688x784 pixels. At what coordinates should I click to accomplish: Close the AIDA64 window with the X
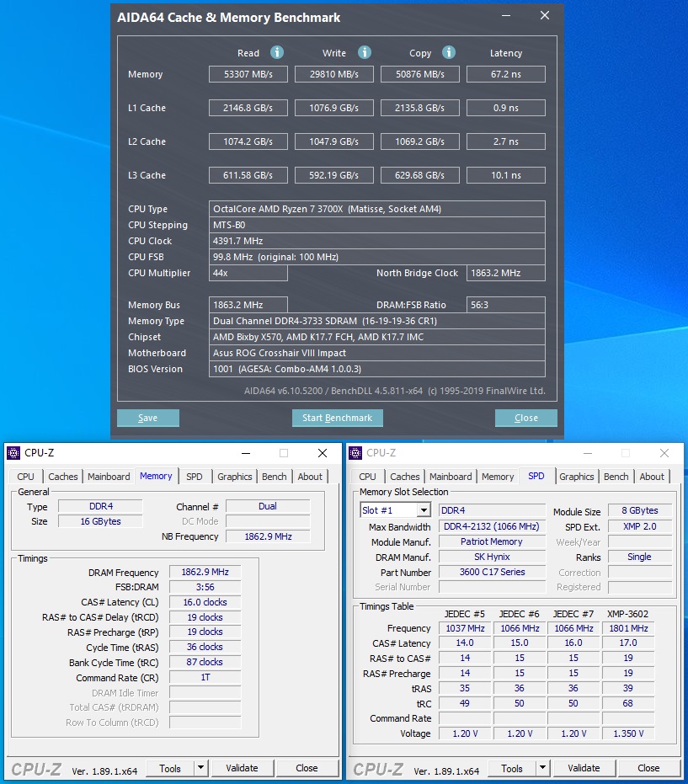pos(545,16)
